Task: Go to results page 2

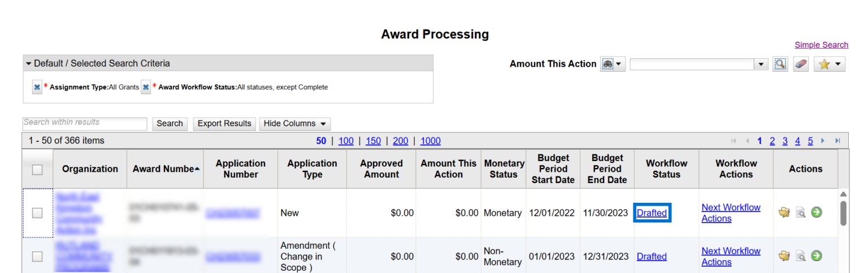Action: tap(772, 141)
